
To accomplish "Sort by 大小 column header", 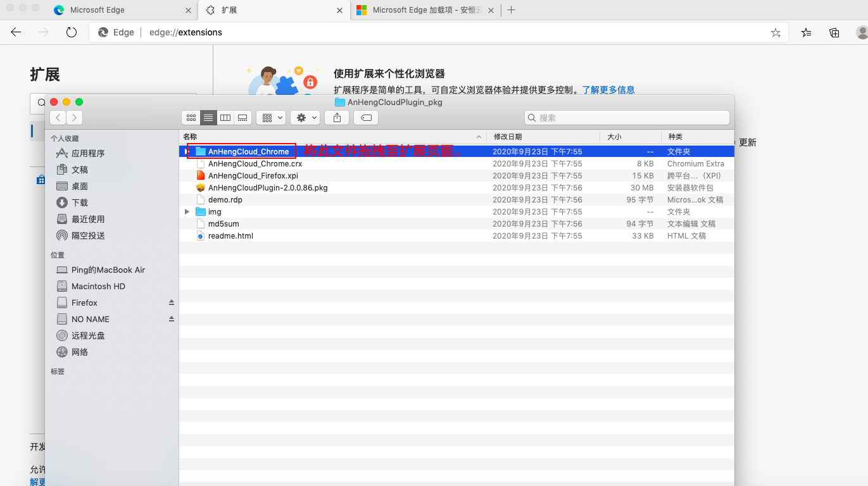I will 630,137.
